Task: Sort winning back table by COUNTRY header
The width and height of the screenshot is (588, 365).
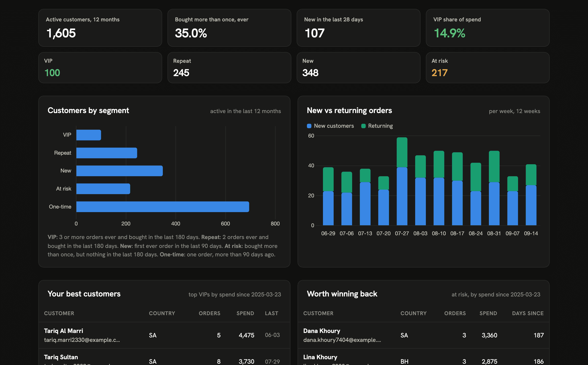Action: 413,313
